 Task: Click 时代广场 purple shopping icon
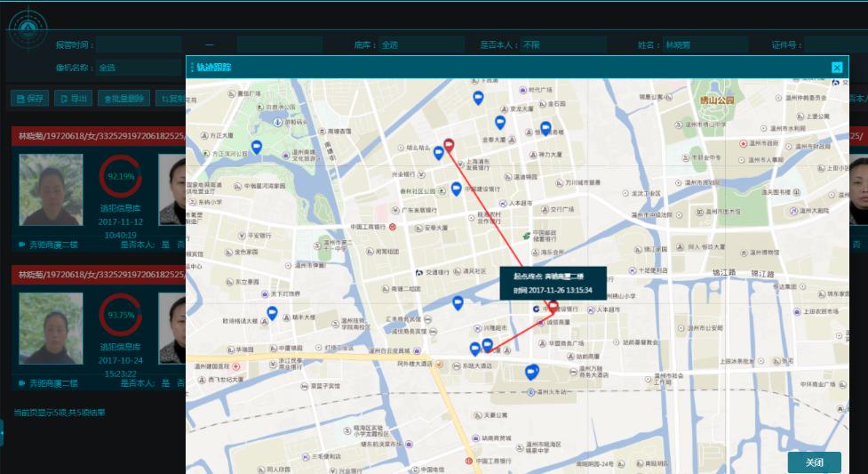[522, 90]
